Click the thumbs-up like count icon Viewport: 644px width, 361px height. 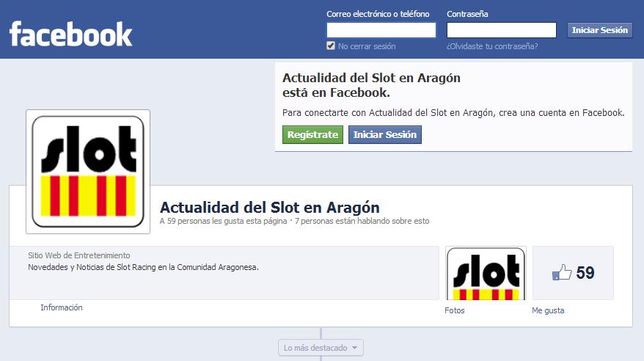pyautogui.click(x=562, y=272)
